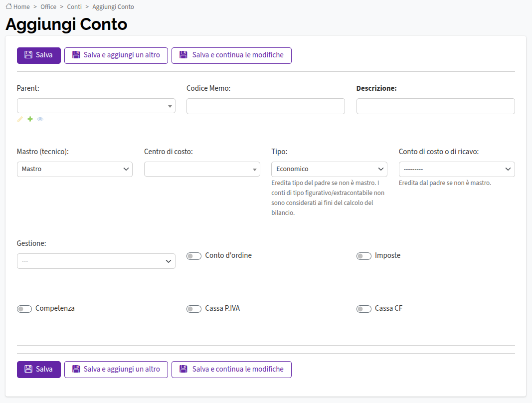Viewport: 532px width, 403px height.
Task: Open the Tipo dropdown showing Economico
Action: 329,169
